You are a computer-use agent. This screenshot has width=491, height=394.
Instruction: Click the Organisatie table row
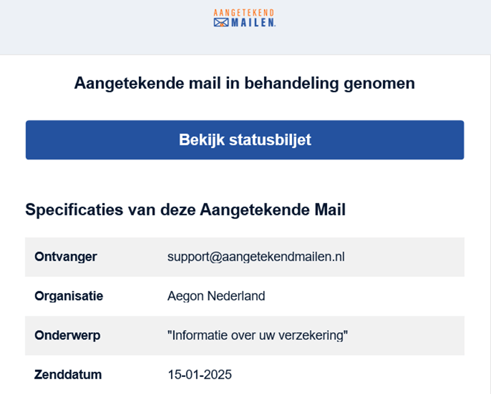pyautogui.click(x=245, y=296)
